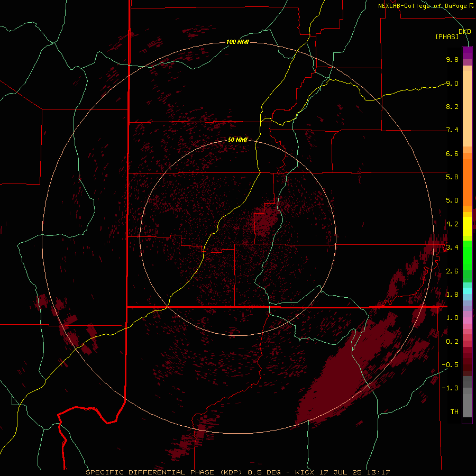The height and width of the screenshot is (476, 476).
Task: Click the NEXLAB-College of DuPage credit text
Action: click(x=423, y=6)
